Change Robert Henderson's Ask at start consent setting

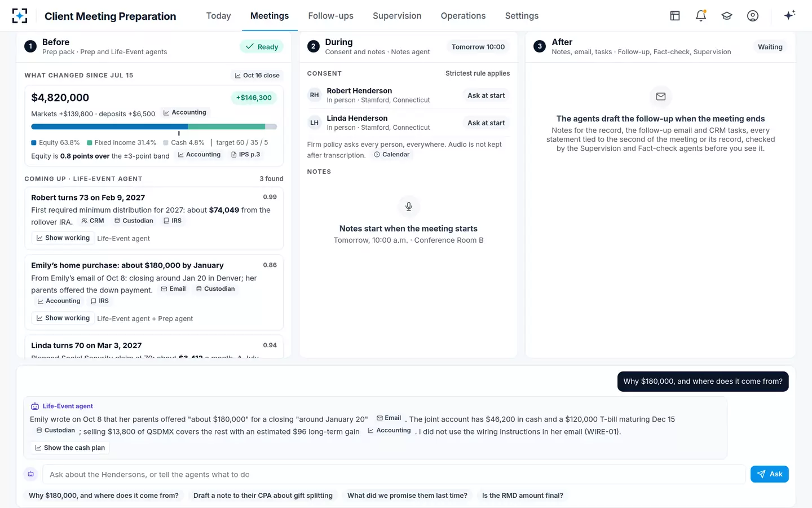(x=486, y=95)
